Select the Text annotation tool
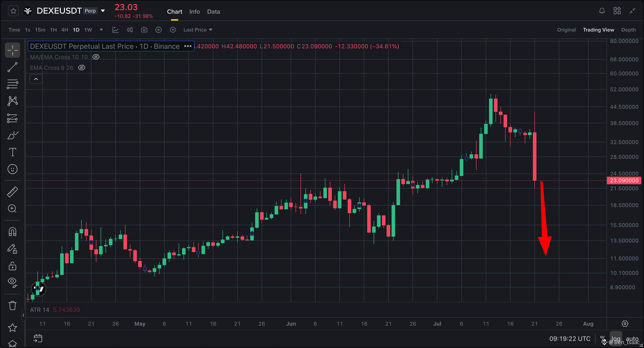 (13, 152)
